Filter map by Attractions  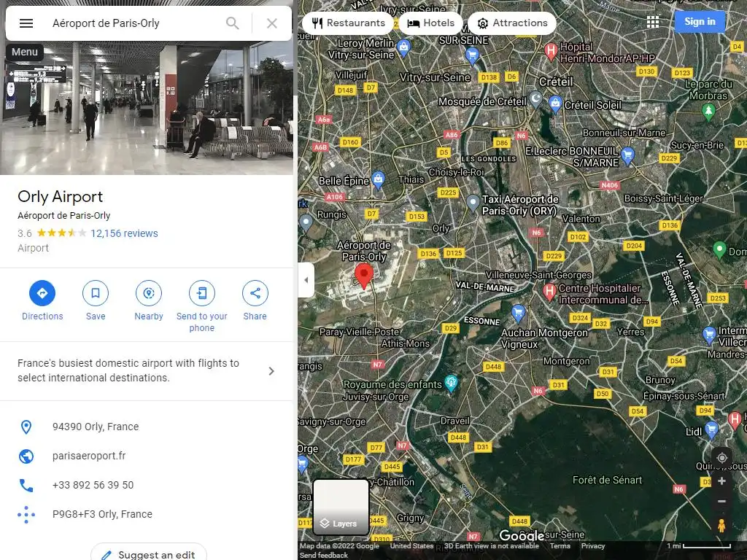point(512,23)
